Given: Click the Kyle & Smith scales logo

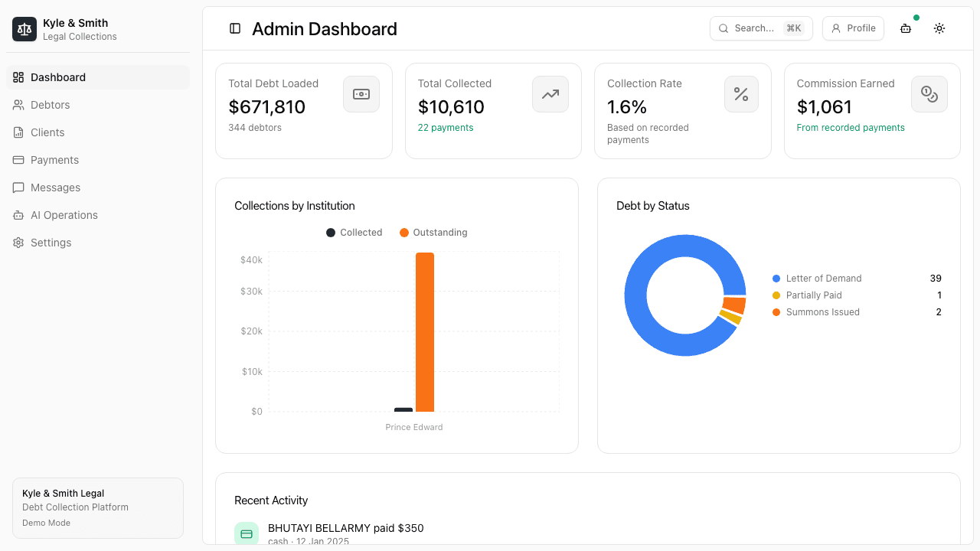Looking at the screenshot, I should 24,28.
